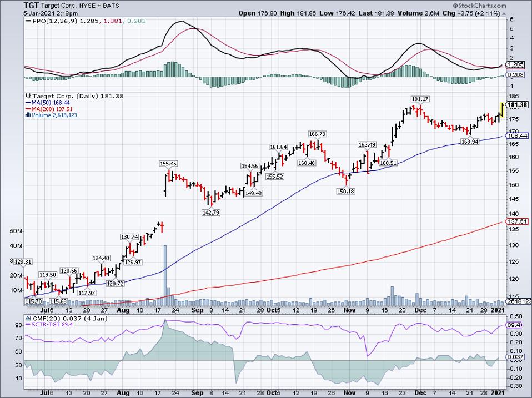Click the 123.31 price label at chart's left edge
The image size is (532, 398).
click(23, 261)
